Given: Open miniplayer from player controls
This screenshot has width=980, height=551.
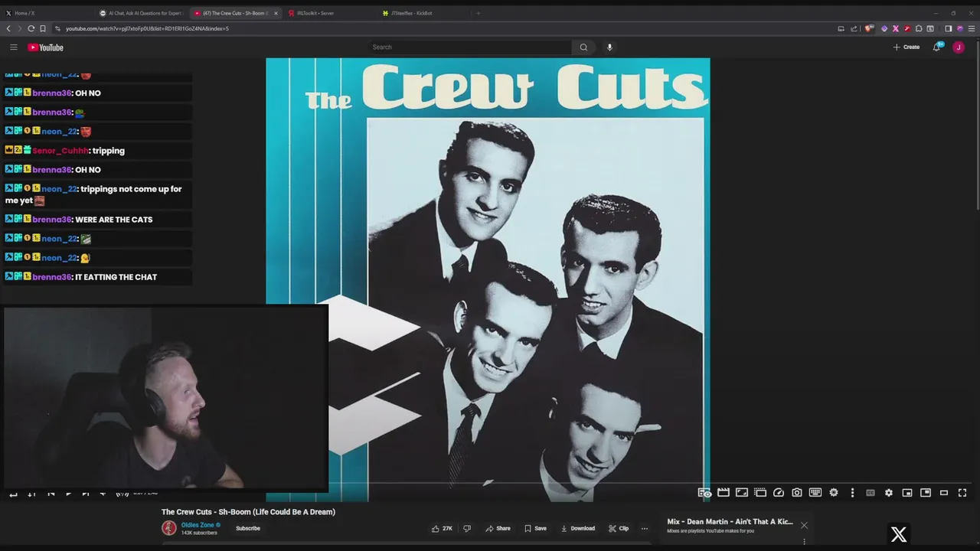Looking at the screenshot, I should [907, 493].
